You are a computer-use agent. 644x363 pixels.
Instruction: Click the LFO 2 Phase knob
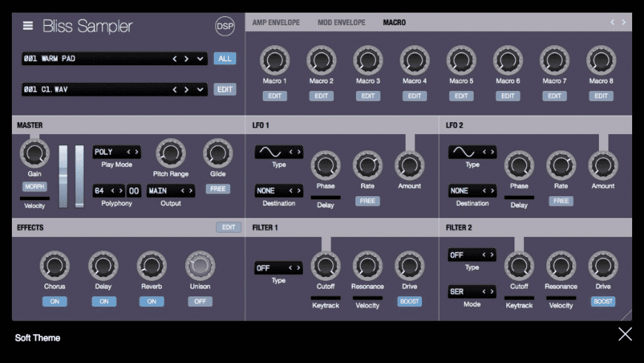point(519,165)
